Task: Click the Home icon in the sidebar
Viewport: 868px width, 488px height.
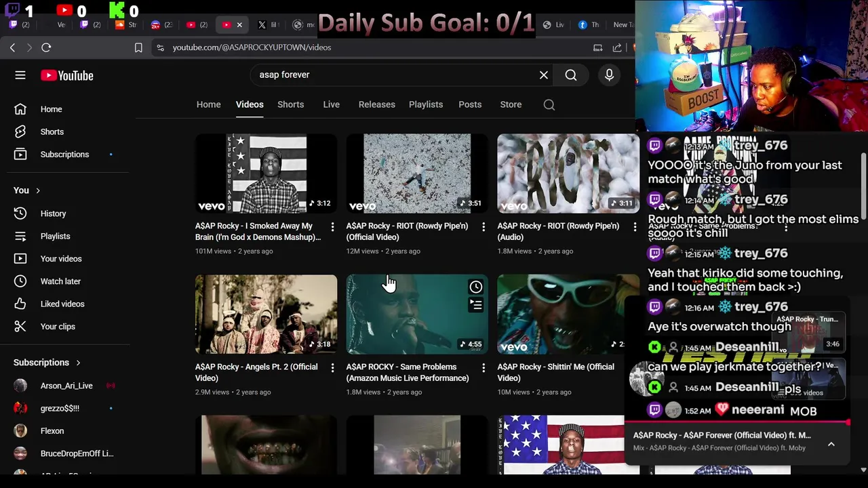Action: click(x=20, y=109)
